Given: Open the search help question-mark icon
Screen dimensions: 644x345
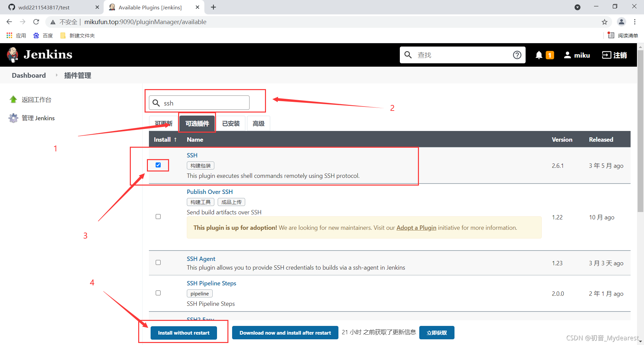Looking at the screenshot, I should (x=517, y=55).
